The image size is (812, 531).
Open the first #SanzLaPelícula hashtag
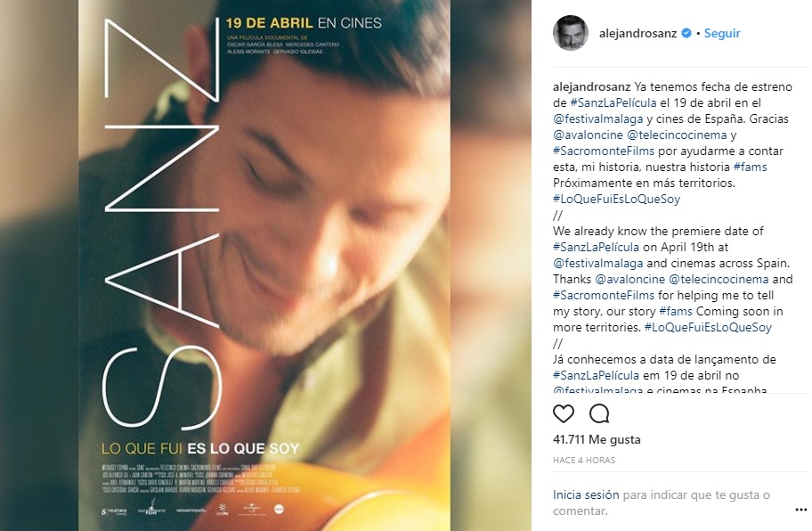pyautogui.click(x=613, y=102)
